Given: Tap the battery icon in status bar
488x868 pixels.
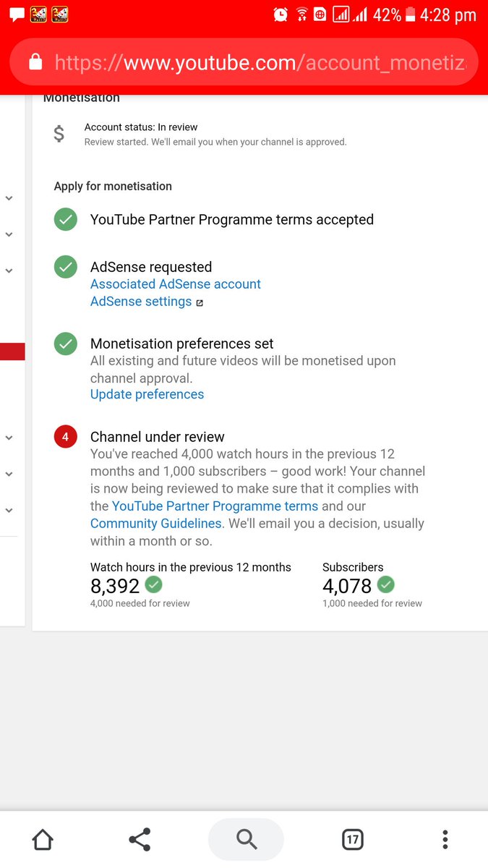Looking at the screenshot, I should tap(411, 14).
